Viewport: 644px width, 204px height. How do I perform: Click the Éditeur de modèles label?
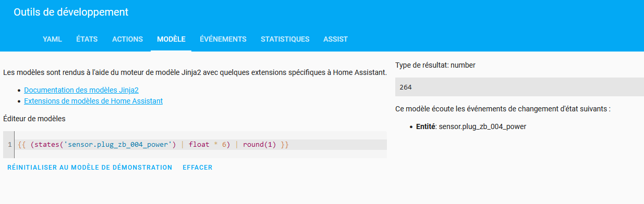click(34, 119)
